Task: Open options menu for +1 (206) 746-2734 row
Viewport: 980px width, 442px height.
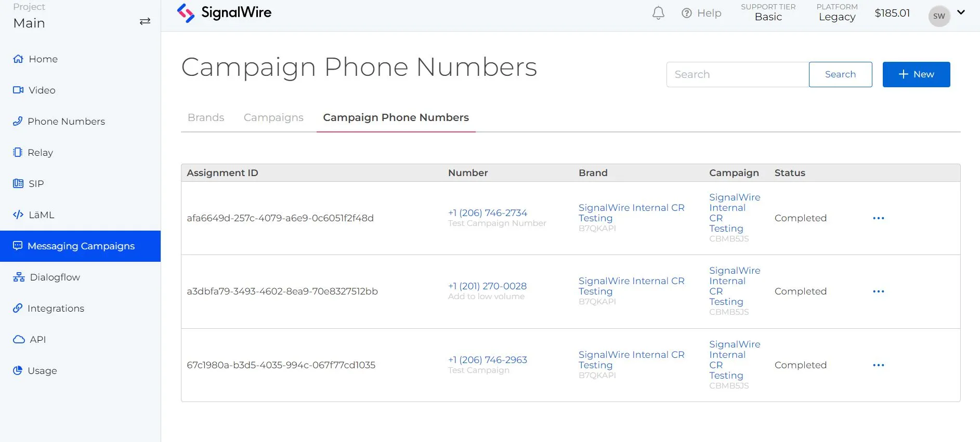Action: [878, 218]
